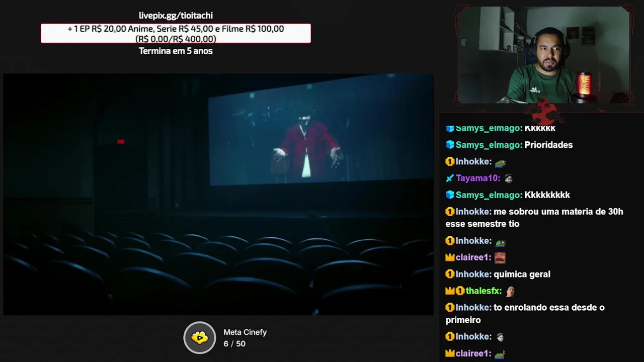Click the 'Termina em 5 anos' text
This screenshot has width=644, height=362.
coord(176,51)
